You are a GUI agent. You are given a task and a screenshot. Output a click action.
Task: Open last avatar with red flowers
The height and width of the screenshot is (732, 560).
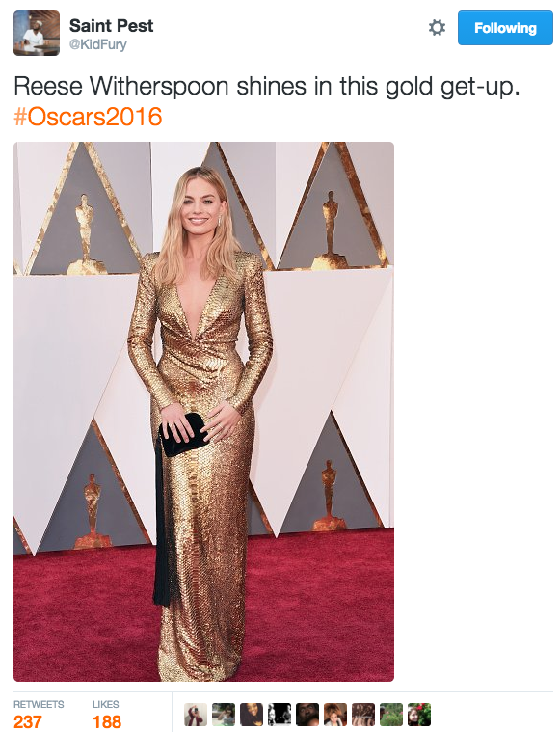coord(419,715)
